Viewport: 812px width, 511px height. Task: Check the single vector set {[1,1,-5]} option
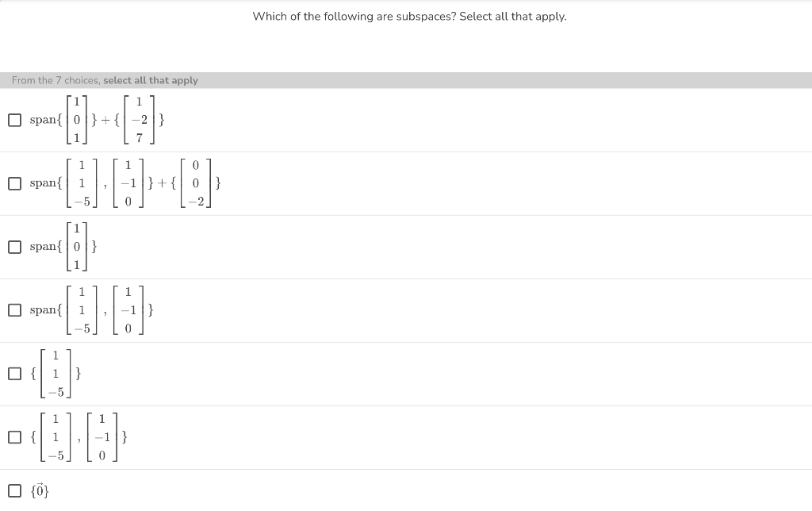(14, 373)
